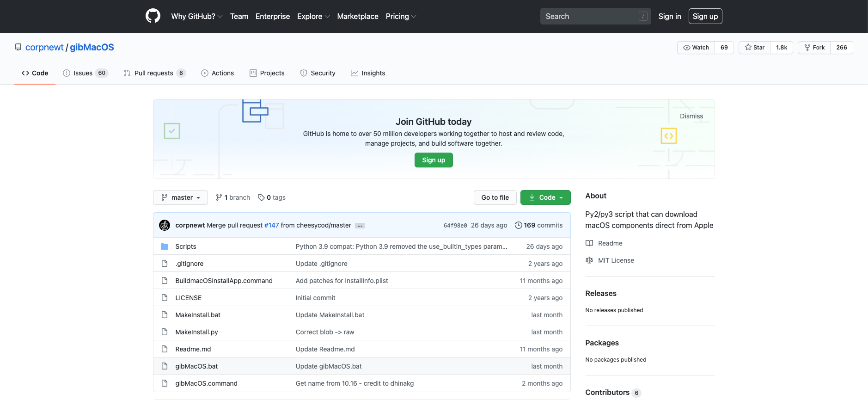
Task: Click Sign in in the header
Action: click(670, 16)
